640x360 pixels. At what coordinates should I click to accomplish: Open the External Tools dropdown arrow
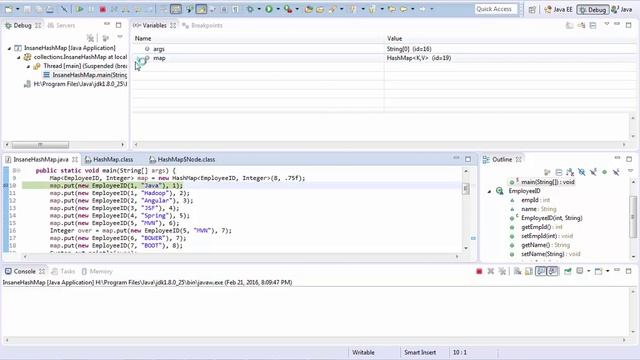(297, 9)
